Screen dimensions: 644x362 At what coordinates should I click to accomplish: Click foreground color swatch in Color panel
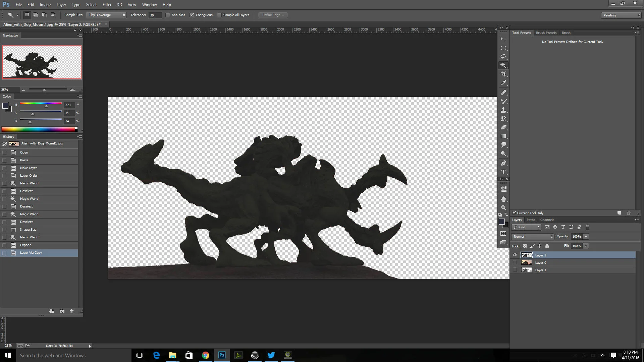(5, 106)
